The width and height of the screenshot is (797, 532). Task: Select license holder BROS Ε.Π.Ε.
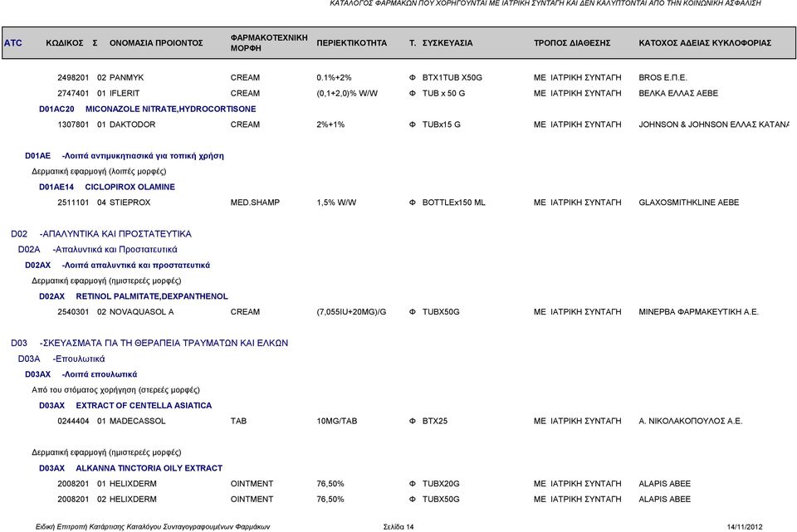tap(663, 78)
